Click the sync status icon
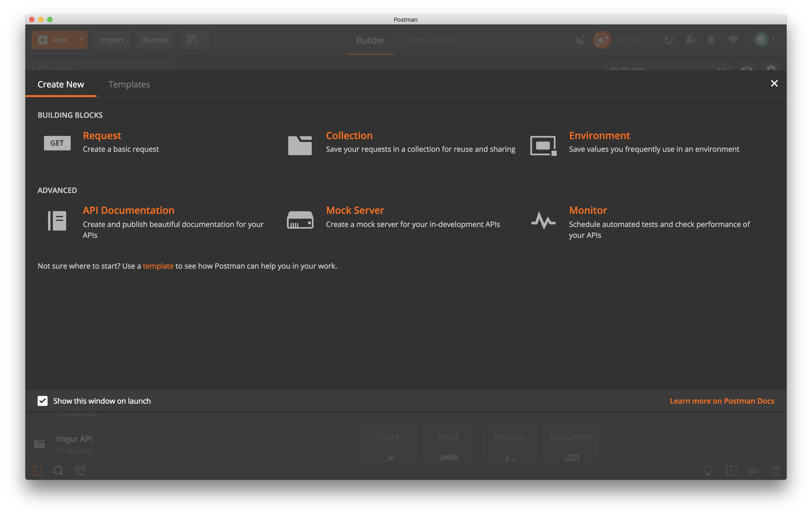Screen dimensions: 812x516 click(x=602, y=40)
